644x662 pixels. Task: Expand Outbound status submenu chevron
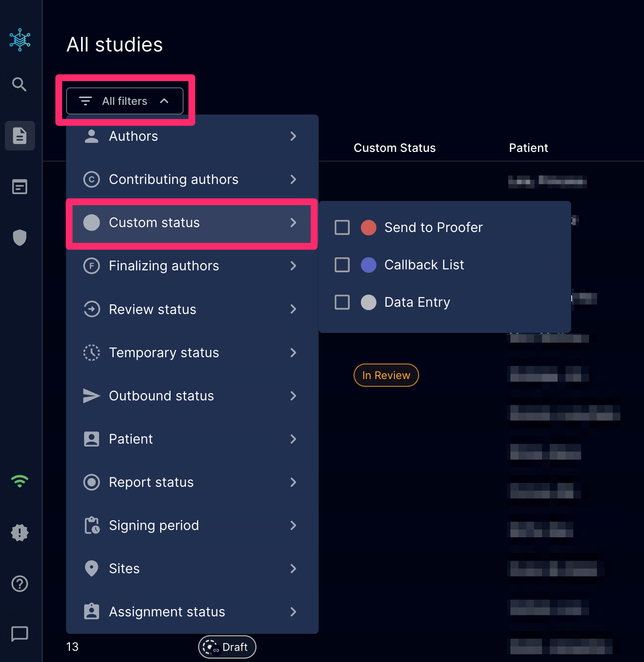coord(293,396)
